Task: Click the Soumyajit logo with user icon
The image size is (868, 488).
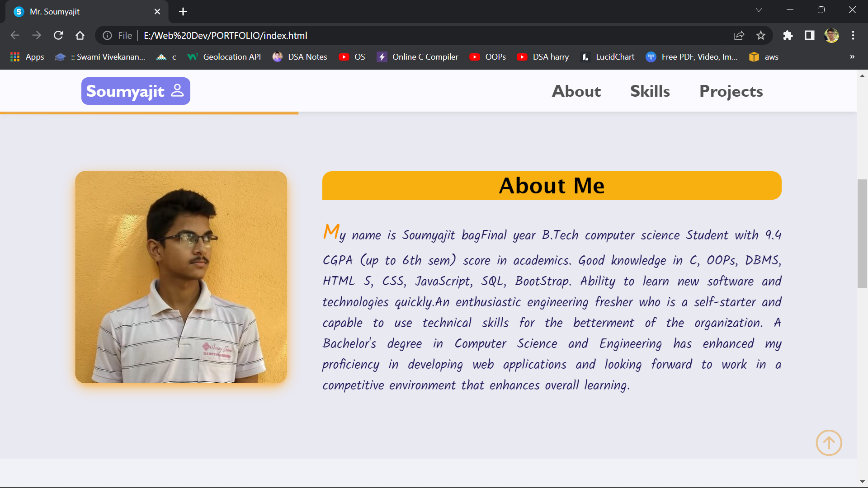Action: [x=136, y=91]
